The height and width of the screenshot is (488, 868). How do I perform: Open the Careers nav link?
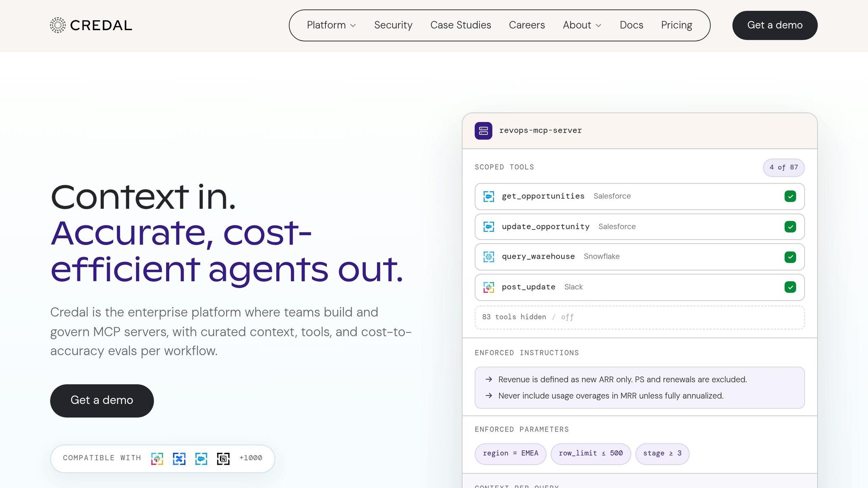point(527,25)
